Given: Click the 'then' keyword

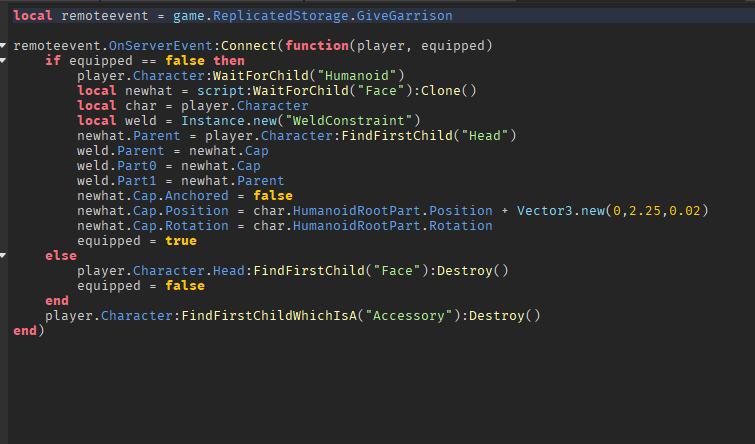Looking at the screenshot, I should 229,61.
